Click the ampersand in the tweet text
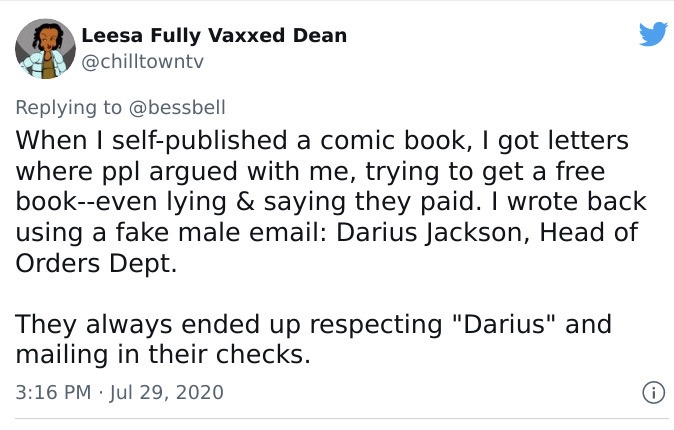 point(245,202)
